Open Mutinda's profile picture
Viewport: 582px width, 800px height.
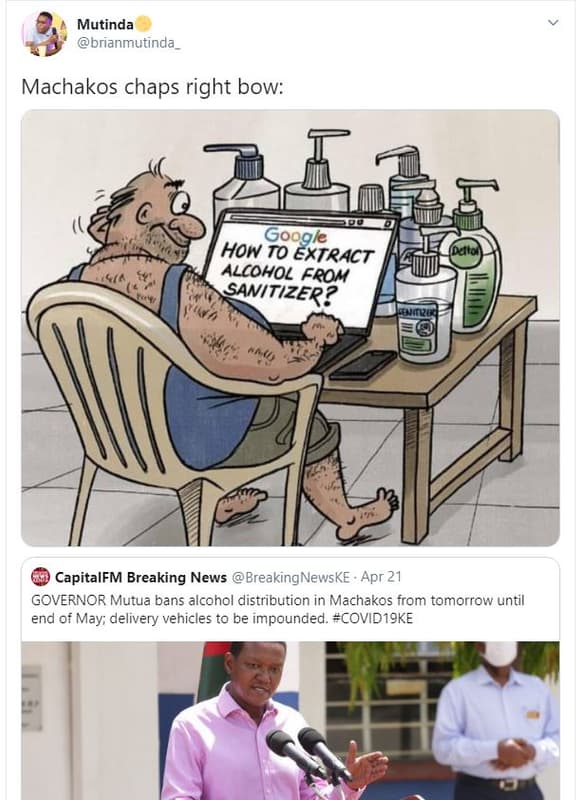tap(44, 33)
